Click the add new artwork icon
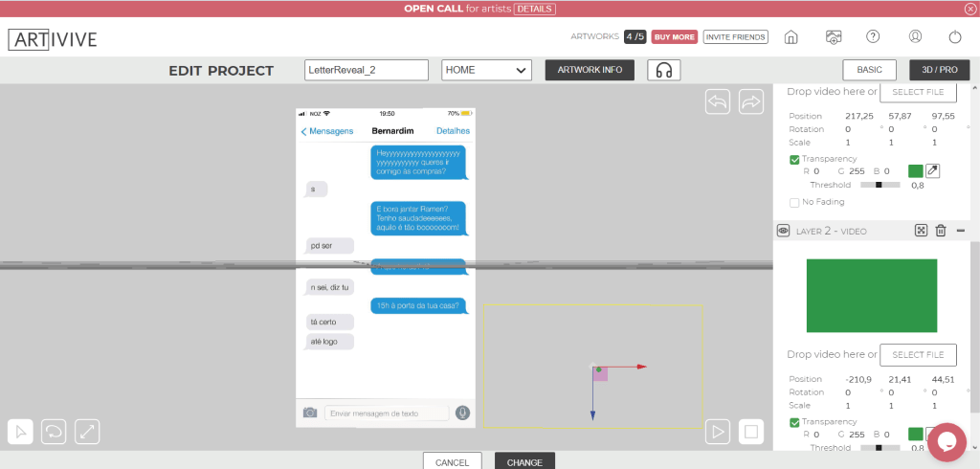 (x=834, y=37)
